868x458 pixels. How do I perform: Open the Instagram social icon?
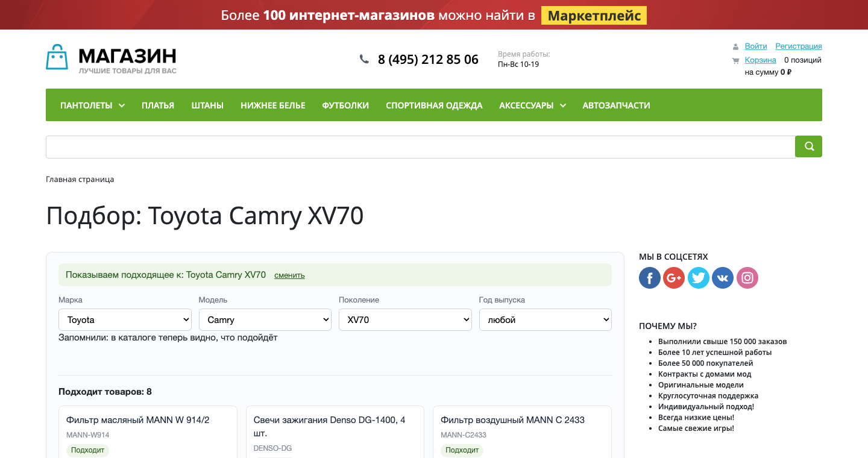pos(747,278)
